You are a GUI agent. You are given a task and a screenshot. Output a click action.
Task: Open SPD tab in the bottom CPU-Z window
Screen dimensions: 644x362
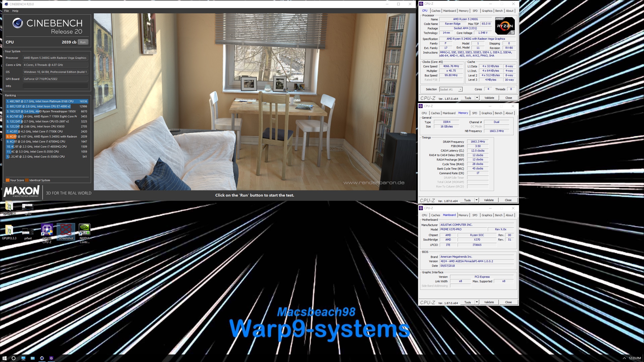pyautogui.click(x=475, y=215)
